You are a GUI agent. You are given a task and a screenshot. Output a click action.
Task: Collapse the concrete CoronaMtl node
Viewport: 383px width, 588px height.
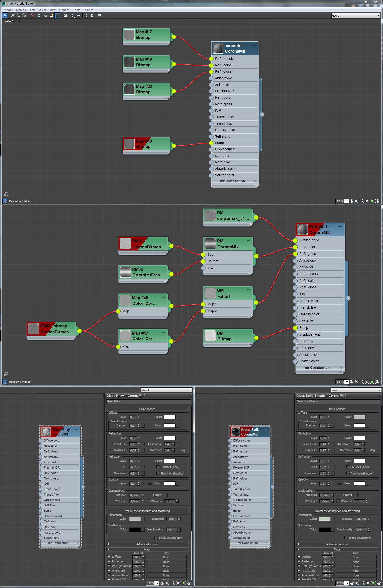pyautogui.click(x=254, y=46)
